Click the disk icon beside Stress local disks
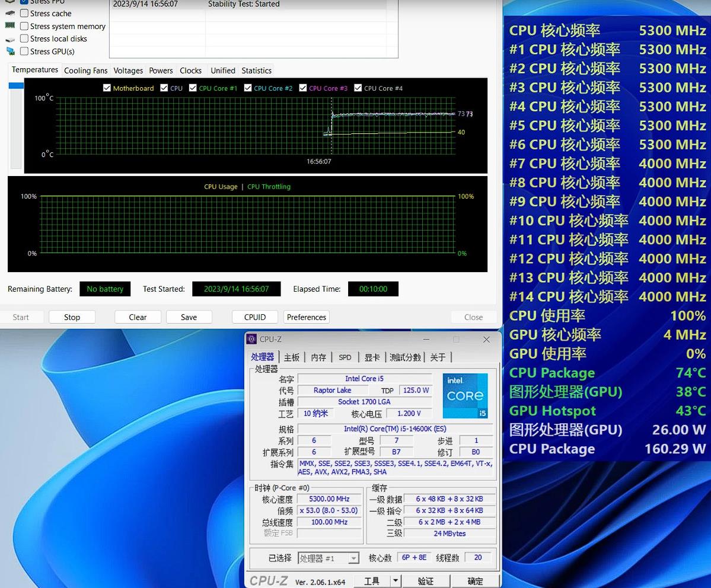Image resolution: width=711 pixels, height=588 pixels. (10, 39)
